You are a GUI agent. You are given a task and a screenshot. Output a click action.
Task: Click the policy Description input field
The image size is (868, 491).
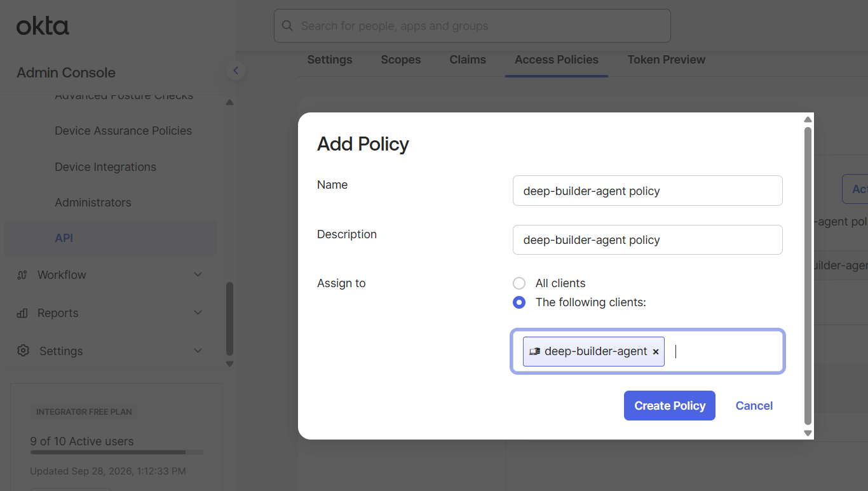pos(648,239)
